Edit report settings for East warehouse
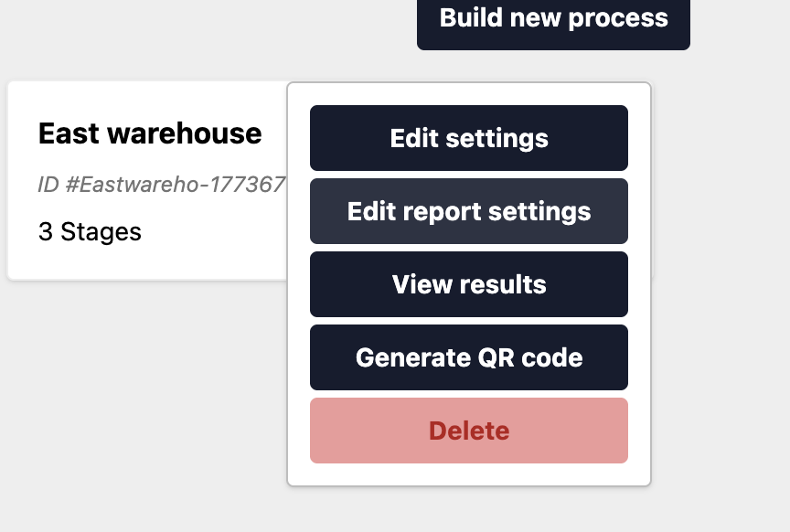The image size is (790, 532). pos(469,211)
